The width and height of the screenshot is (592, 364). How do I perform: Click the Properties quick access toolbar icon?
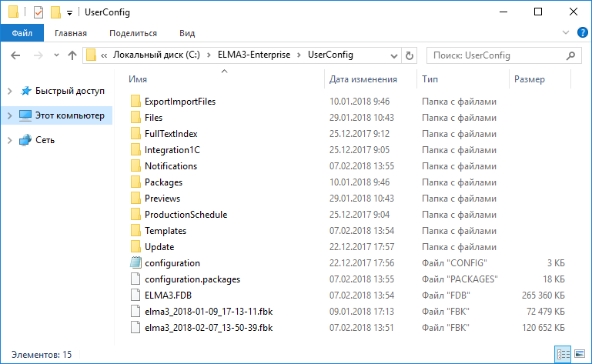(38, 12)
